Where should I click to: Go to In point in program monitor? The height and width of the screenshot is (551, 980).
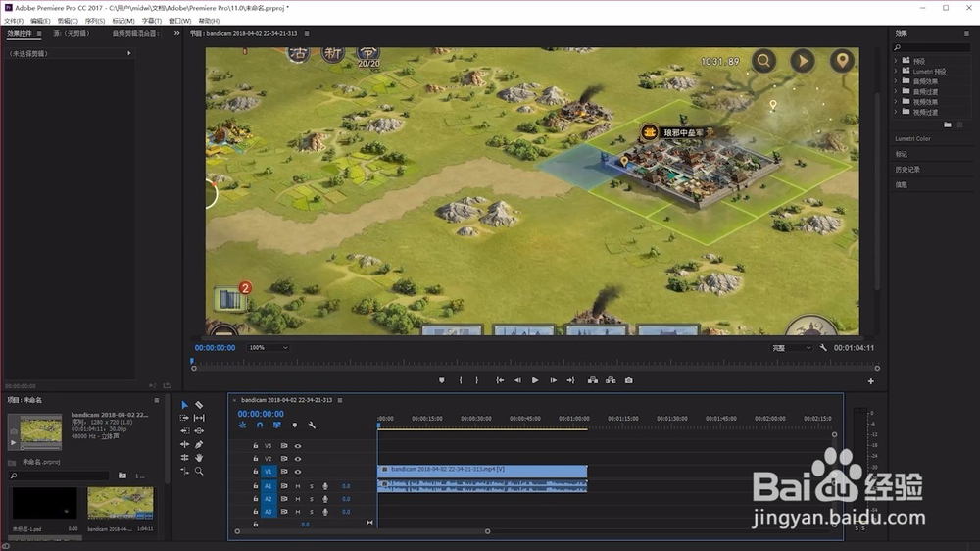(500, 380)
